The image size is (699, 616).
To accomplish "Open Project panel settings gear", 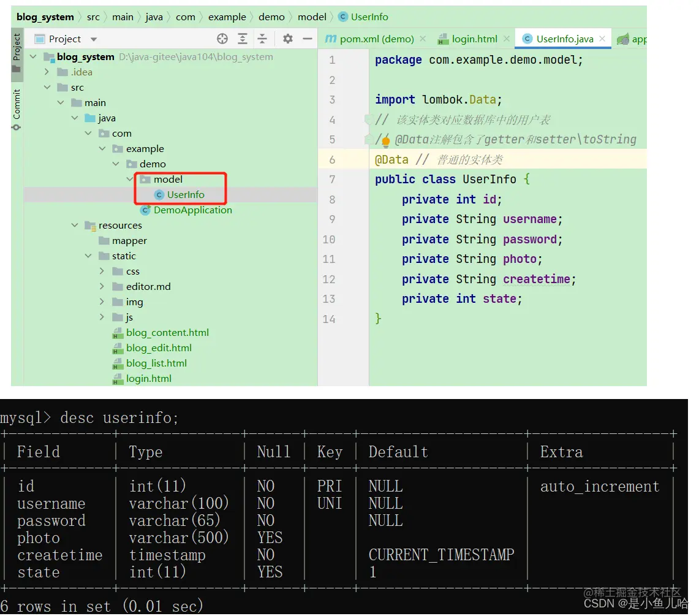I will click(x=287, y=39).
